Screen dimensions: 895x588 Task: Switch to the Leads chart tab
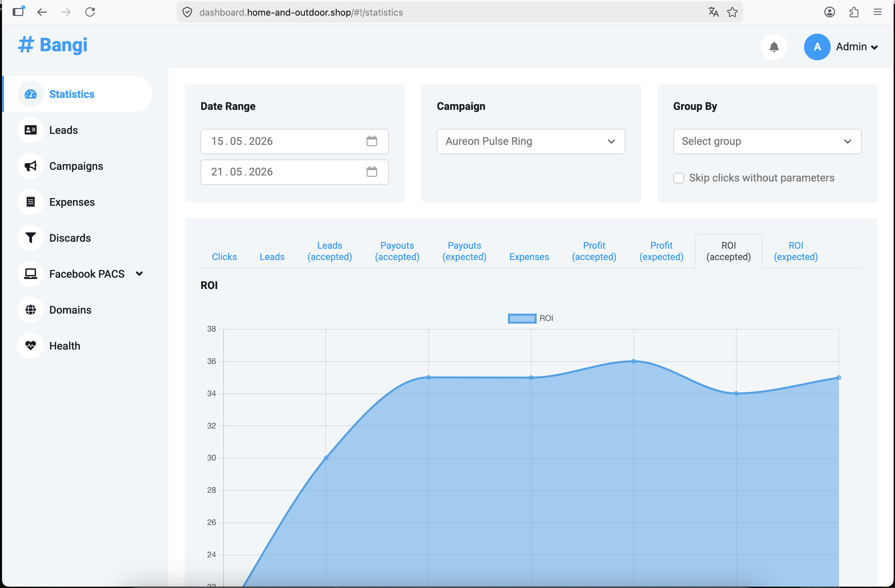(272, 257)
